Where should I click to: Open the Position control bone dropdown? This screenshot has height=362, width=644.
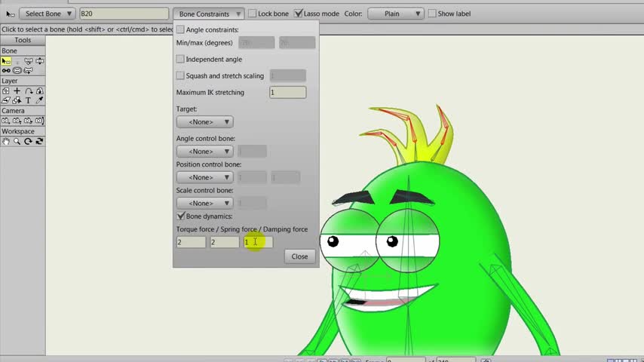click(x=205, y=177)
